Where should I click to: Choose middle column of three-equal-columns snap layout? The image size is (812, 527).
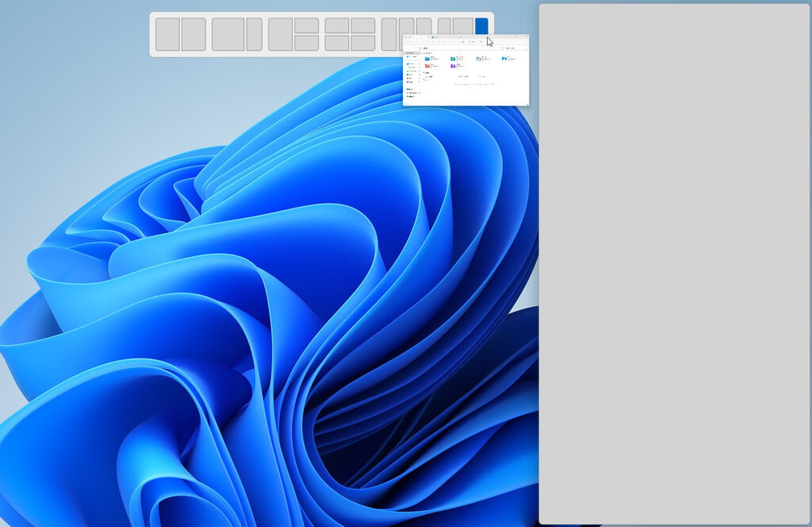(x=407, y=26)
